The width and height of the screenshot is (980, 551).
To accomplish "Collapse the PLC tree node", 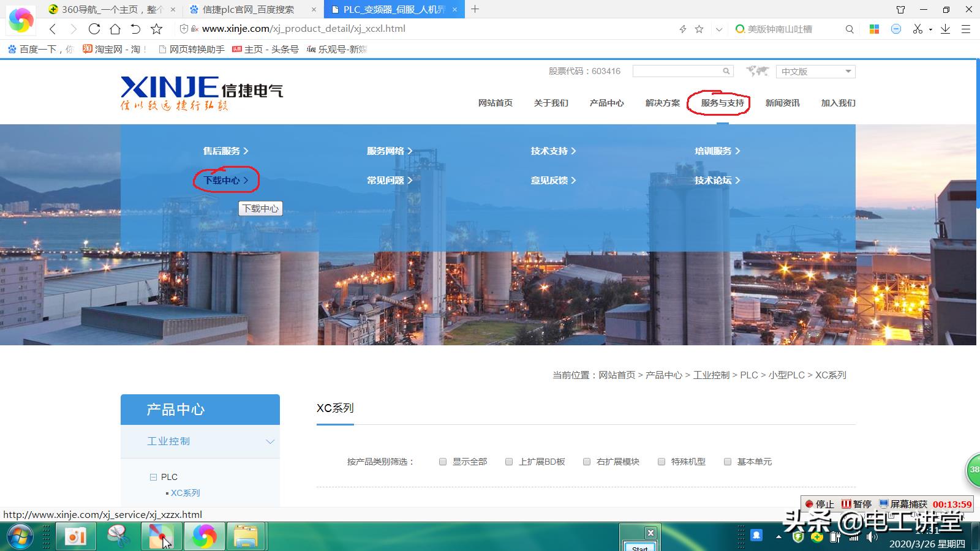I will pos(153,477).
